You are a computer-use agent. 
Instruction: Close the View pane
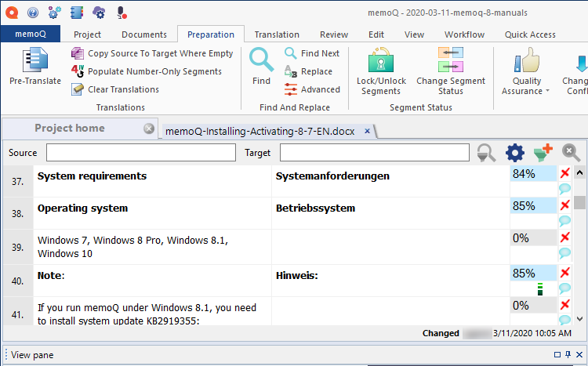point(579,354)
